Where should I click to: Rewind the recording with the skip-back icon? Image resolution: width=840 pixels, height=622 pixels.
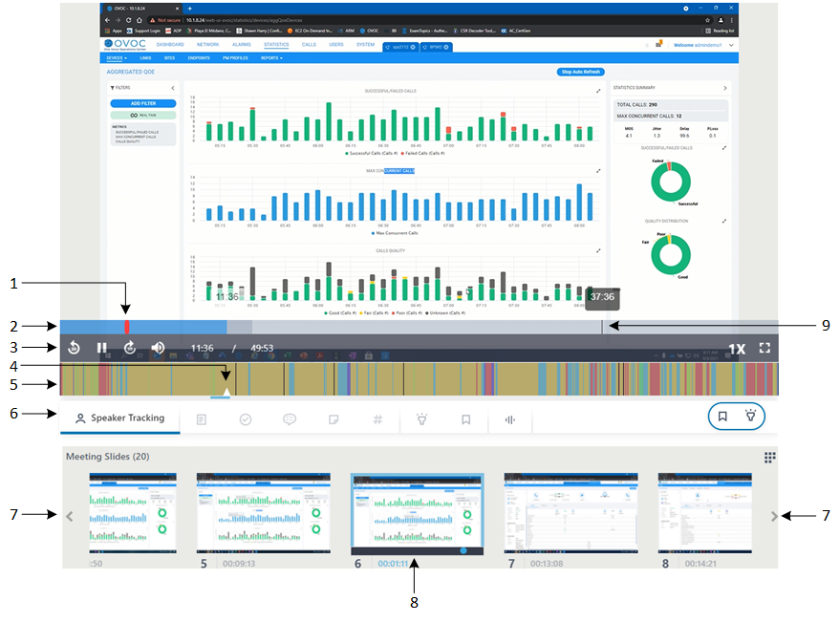(74, 348)
